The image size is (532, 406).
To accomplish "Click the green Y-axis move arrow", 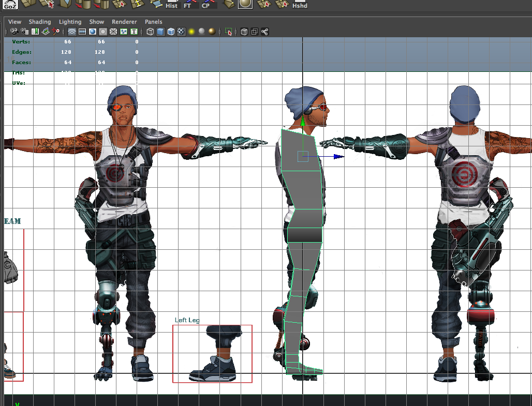I will tap(303, 122).
